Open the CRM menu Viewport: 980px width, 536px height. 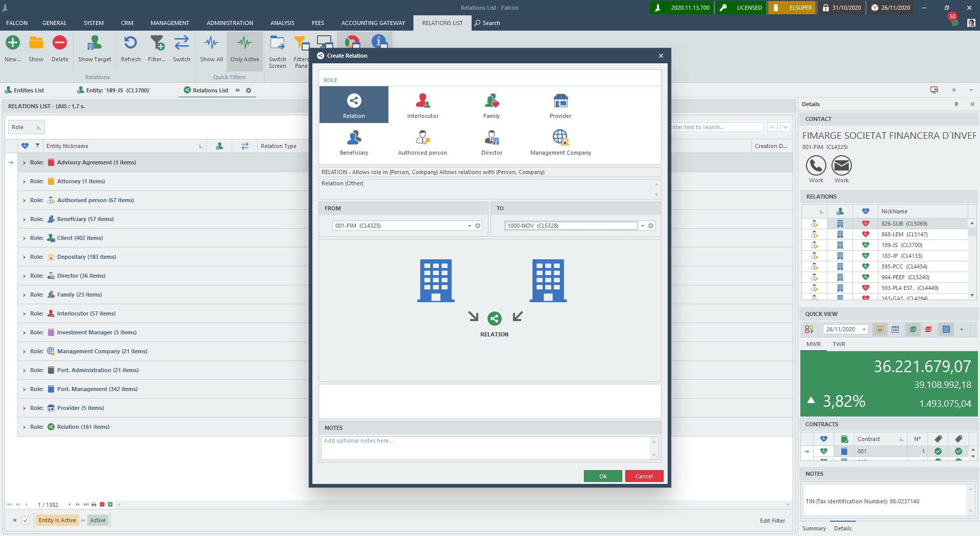(x=127, y=23)
